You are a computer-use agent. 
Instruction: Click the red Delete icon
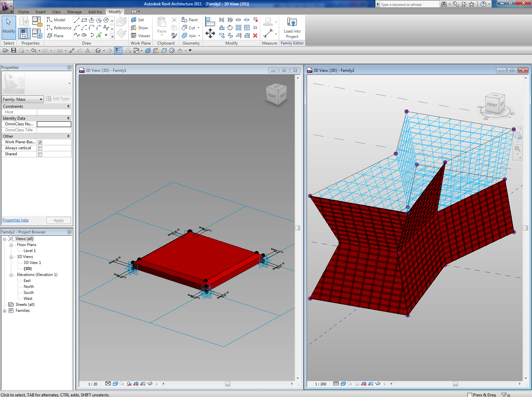click(255, 36)
